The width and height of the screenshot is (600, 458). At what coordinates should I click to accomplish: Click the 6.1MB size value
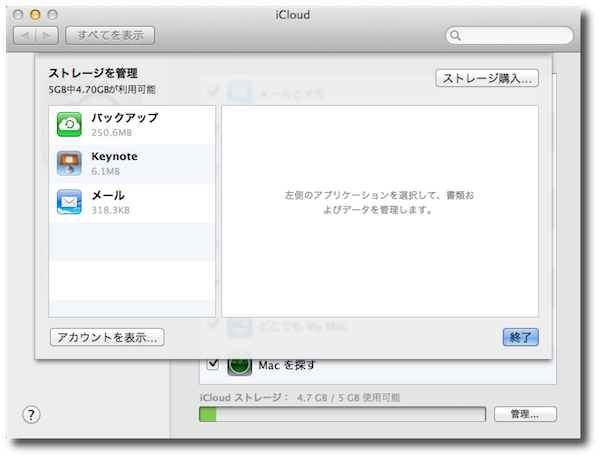click(106, 171)
